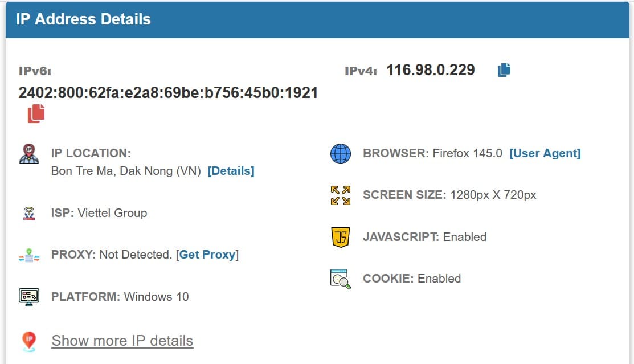Click the platform monitor icon
The height and width of the screenshot is (364, 634).
point(29,297)
